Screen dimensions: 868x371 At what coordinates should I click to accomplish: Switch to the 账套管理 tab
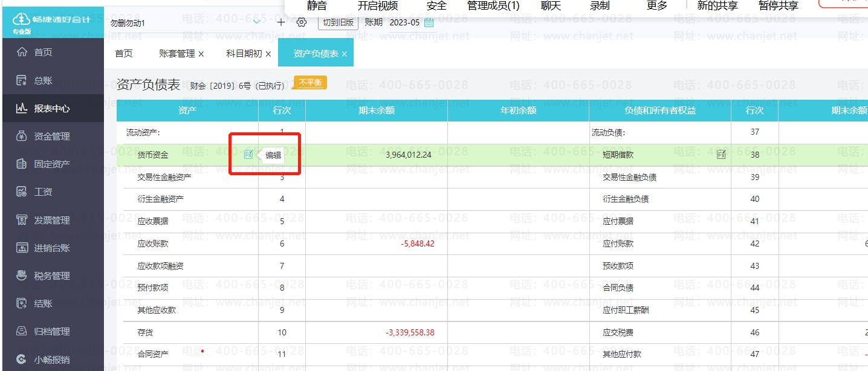pos(177,54)
